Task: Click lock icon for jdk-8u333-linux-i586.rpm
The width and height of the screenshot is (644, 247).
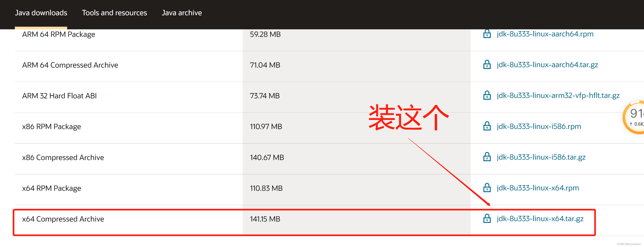Action: tap(487, 126)
